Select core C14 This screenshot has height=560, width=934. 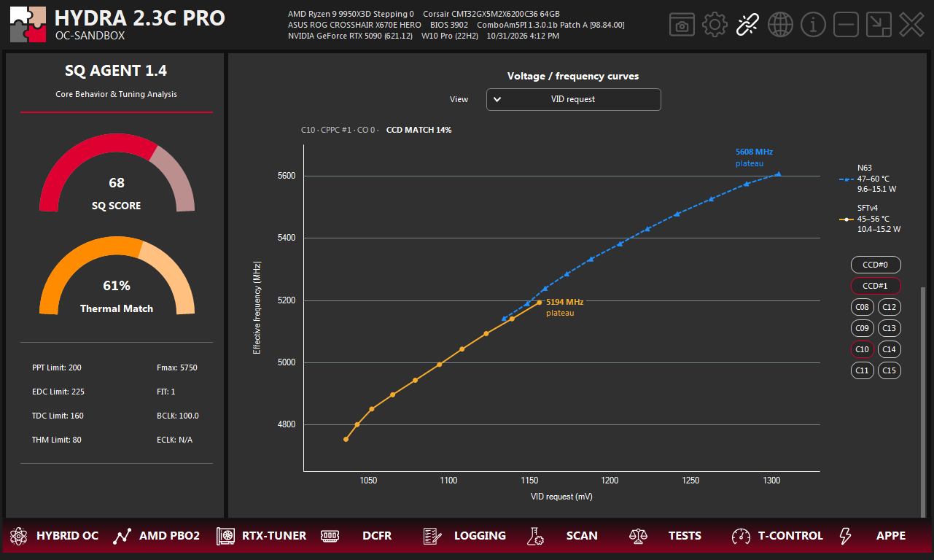point(889,349)
